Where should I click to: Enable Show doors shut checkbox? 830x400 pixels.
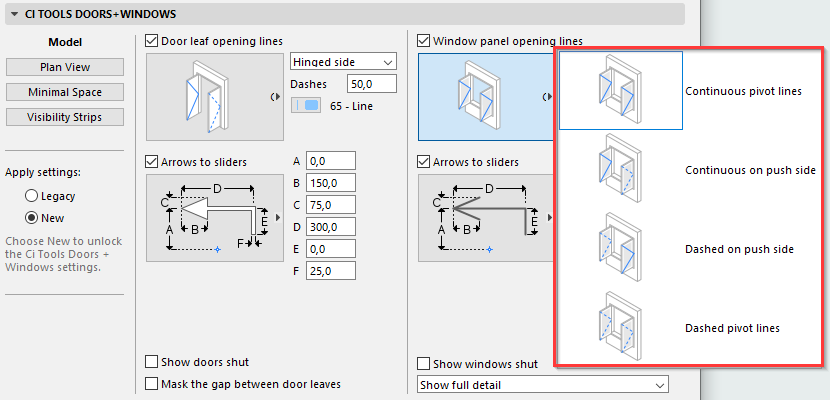pyautogui.click(x=152, y=362)
